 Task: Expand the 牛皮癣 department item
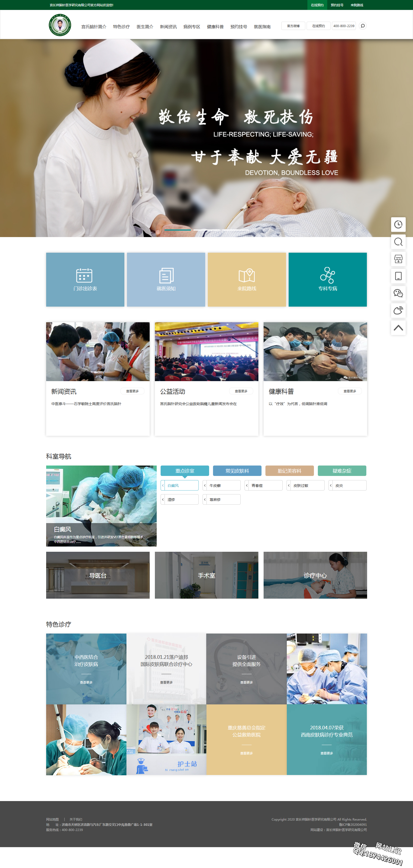pos(222,485)
